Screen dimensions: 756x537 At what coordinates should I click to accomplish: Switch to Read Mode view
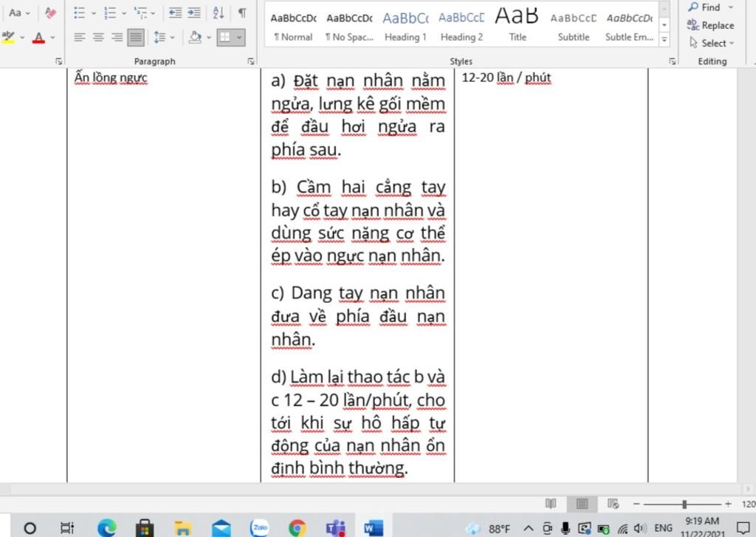(x=551, y=504)
